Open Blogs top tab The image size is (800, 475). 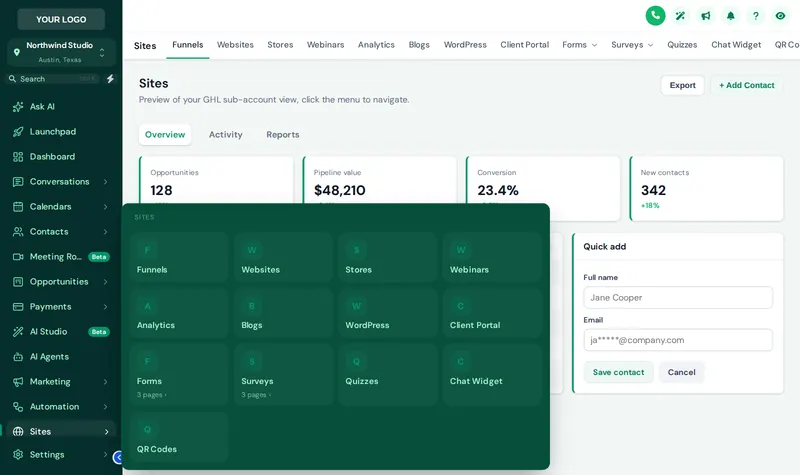coord(419,45)
